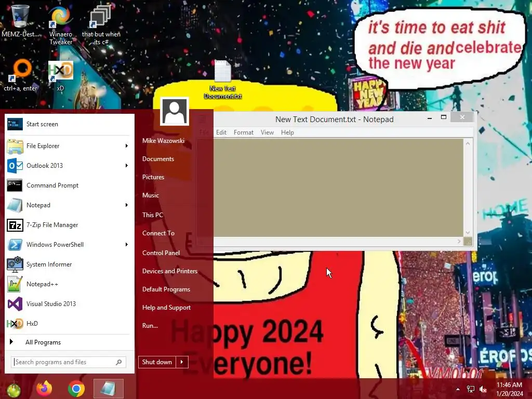Expand Notepad jump list arrow
The height and width of the screenshot is (399, 532).
tap(127, 205)
